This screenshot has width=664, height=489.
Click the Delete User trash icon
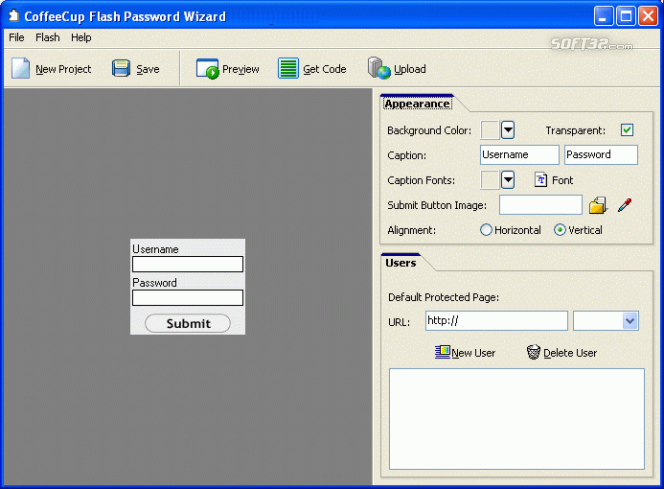coord(534,352)
